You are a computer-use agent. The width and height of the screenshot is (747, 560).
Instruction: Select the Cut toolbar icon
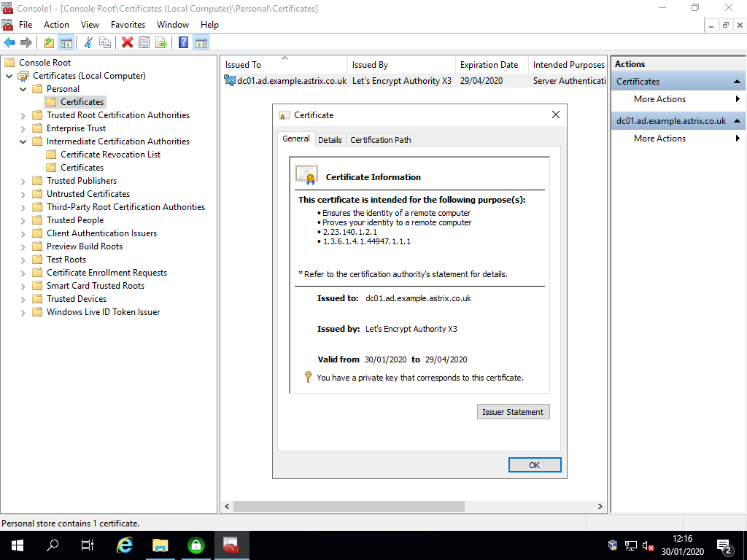tap(88, 42)
